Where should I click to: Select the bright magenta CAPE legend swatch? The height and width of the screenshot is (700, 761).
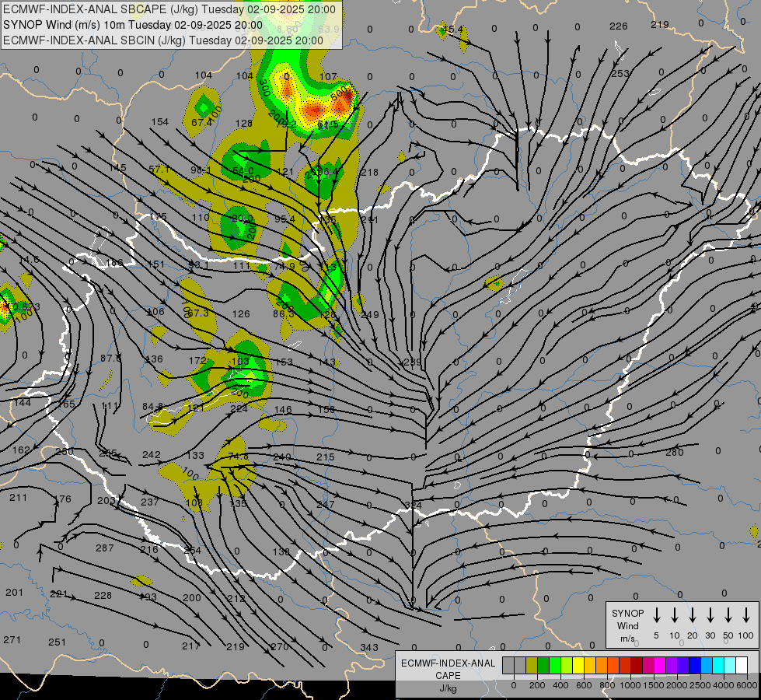coord(660,666)
